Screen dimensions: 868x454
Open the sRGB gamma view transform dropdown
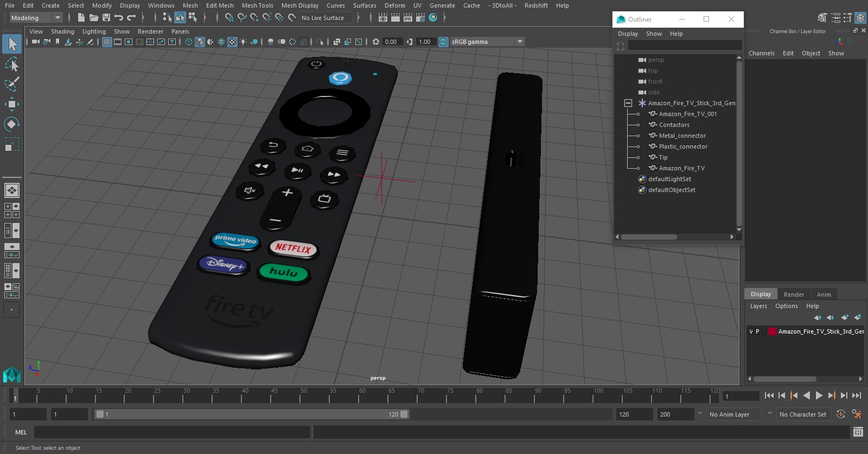click(x=487, y=42)
